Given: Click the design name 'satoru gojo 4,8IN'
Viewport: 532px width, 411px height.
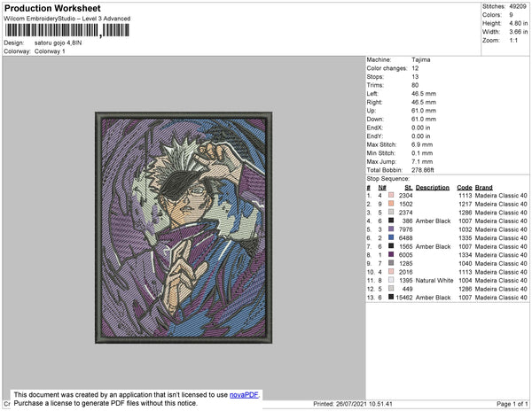Looking at the screenshot, I should point(58,43).
